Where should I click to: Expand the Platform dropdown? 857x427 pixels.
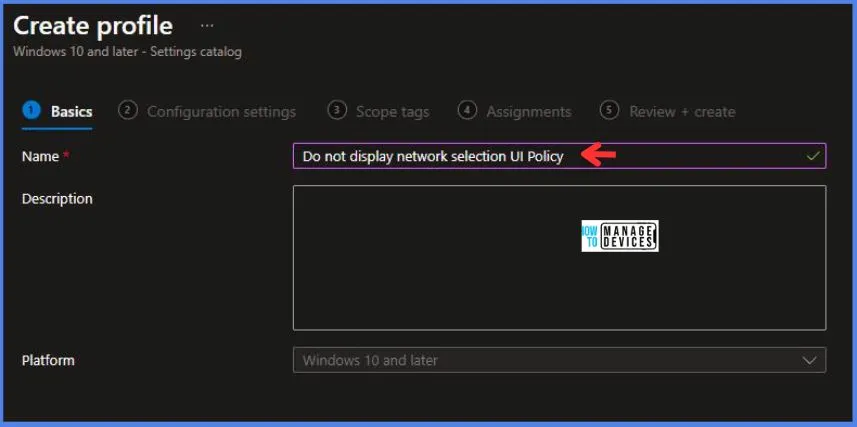[559, 360]
